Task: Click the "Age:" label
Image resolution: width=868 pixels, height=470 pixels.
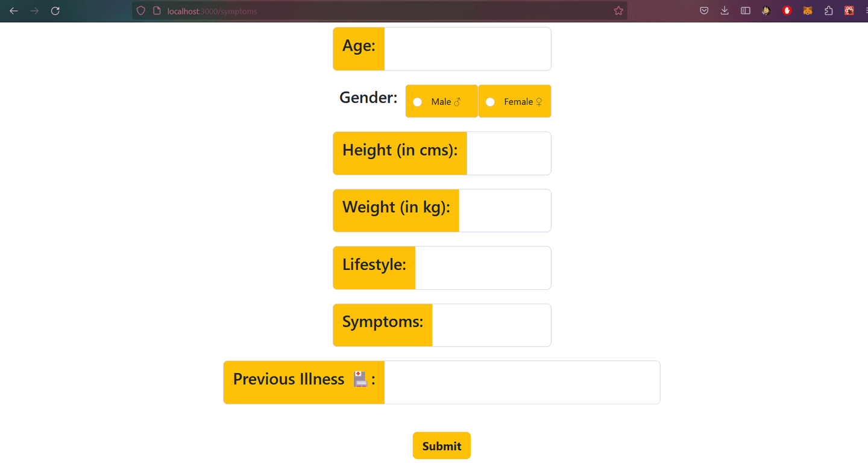Action: click(x=359, y=46)
